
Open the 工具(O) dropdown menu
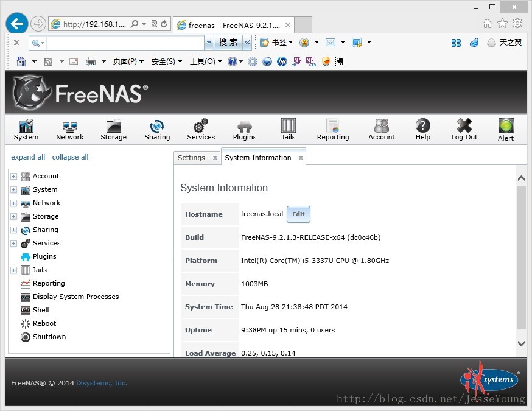click(x=206, y=61)
